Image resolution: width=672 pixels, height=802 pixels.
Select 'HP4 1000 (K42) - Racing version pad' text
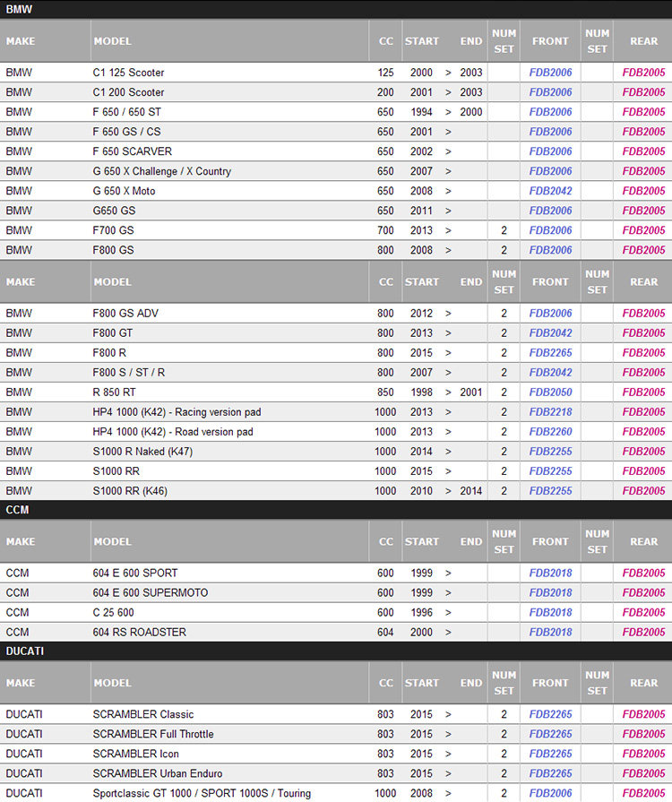[177, 412]
